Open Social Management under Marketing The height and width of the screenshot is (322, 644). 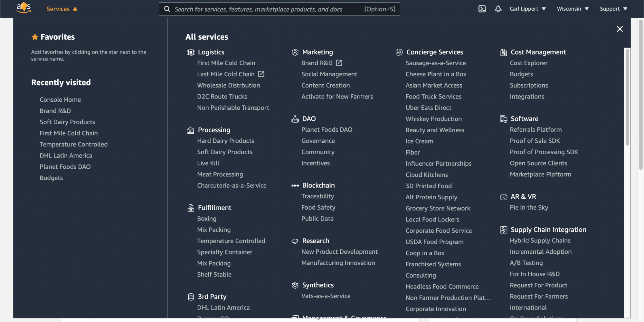pos(329,74)
